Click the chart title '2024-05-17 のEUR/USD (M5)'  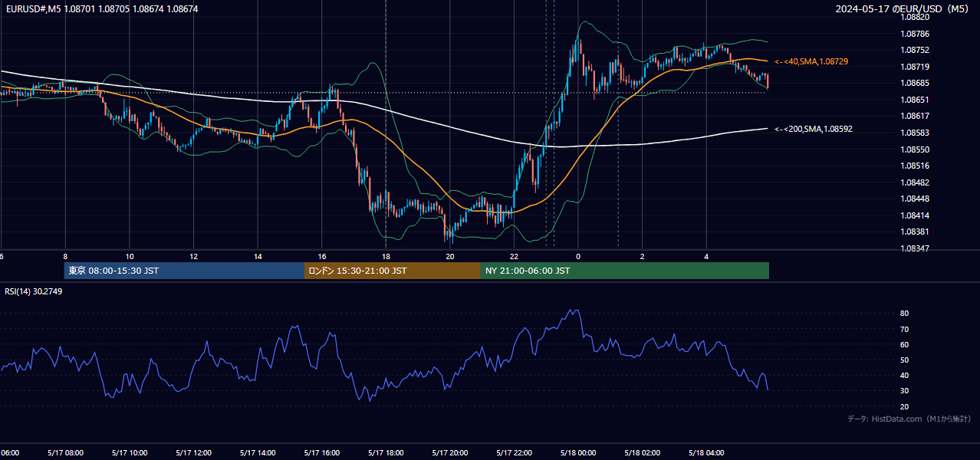pyautogui.click(x=903, y=9)
